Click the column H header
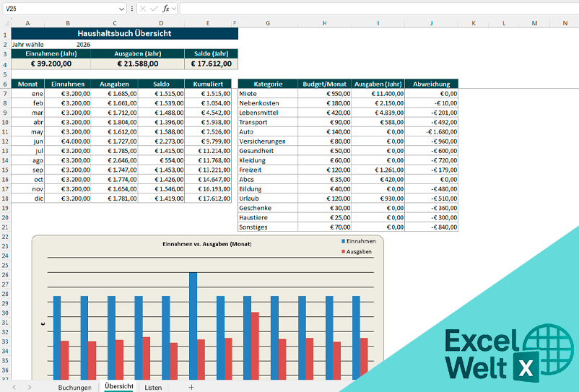Viewport: 579px width, 392px height. tap(324, 24)
